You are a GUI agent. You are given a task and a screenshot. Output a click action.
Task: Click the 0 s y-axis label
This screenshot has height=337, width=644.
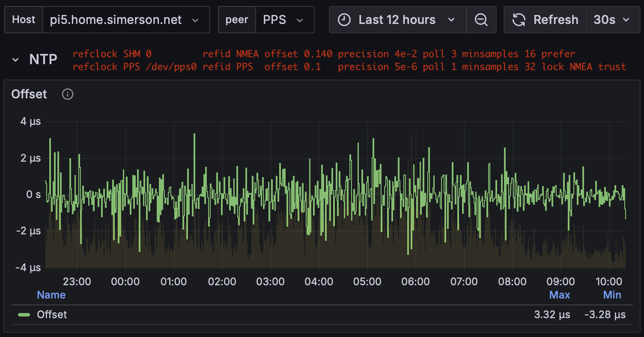click(x=33, y=195)
